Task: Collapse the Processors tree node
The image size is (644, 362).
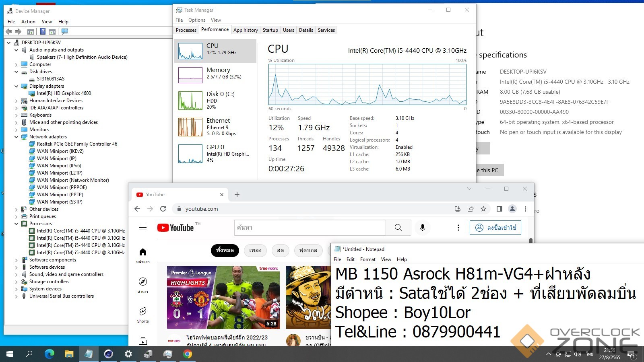Action: pyautogui.click(x=17, y=224)
